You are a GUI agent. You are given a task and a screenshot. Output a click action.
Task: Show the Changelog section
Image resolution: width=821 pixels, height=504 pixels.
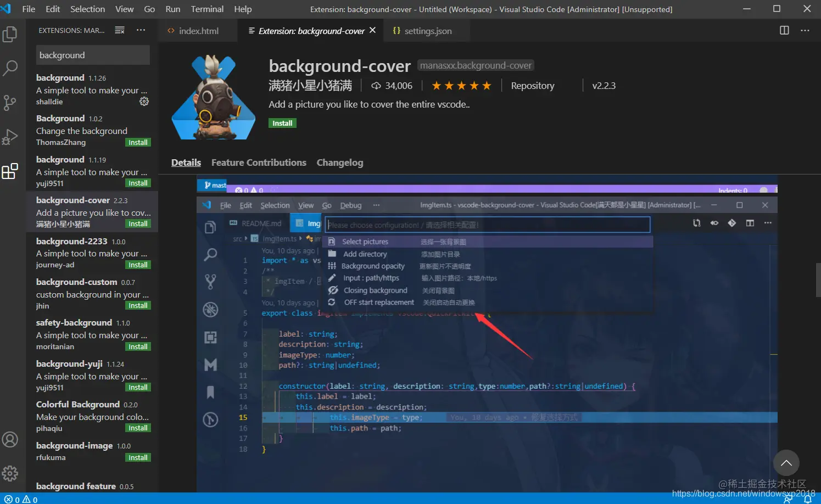(340, 163)
